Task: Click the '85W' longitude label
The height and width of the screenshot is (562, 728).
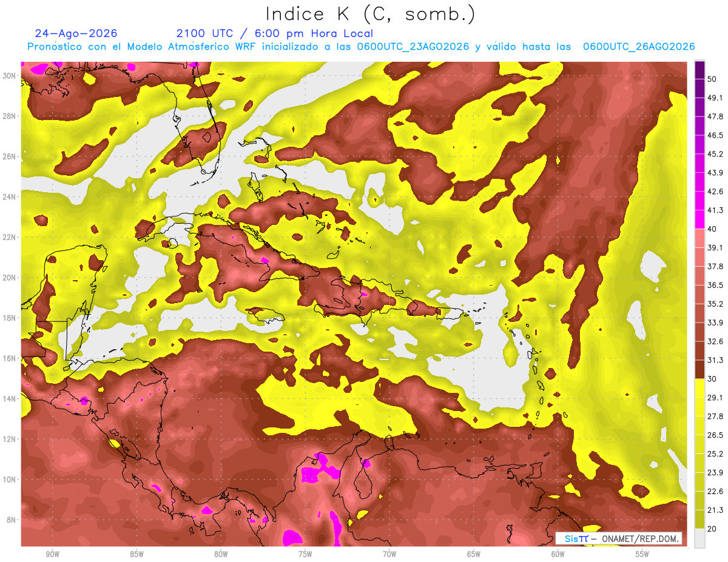Action: (136, 555)
